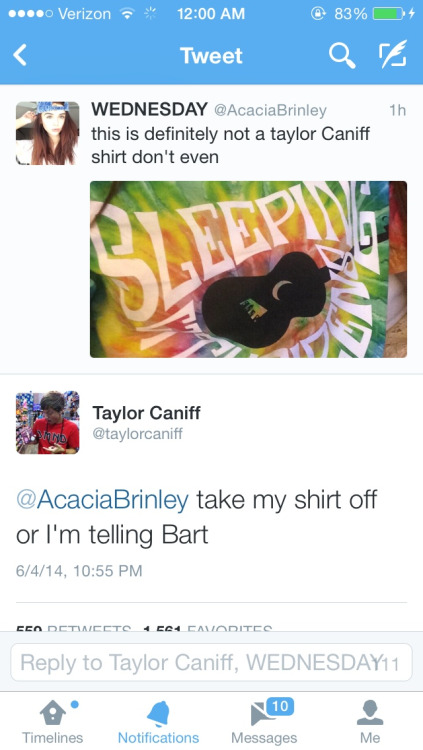Tap the Reply to Taylor Caniff field
The image size is (423, 750).
point(211,662)
